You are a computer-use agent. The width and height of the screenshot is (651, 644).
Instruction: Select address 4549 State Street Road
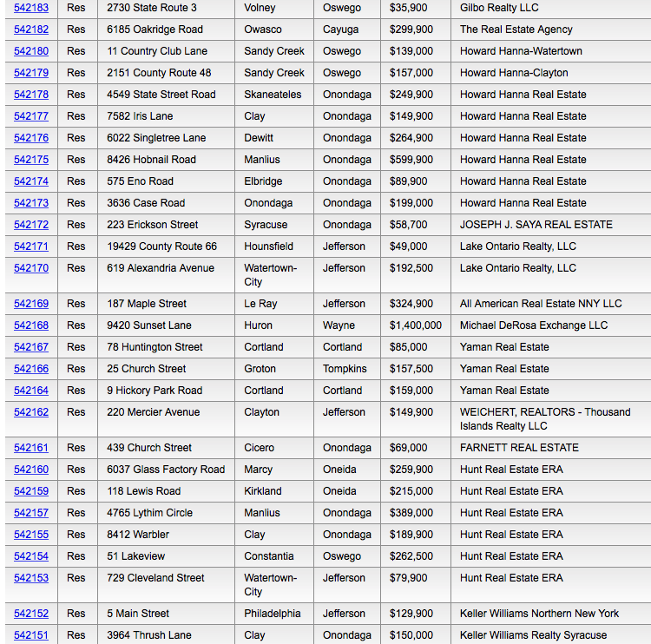click(161, 95)
